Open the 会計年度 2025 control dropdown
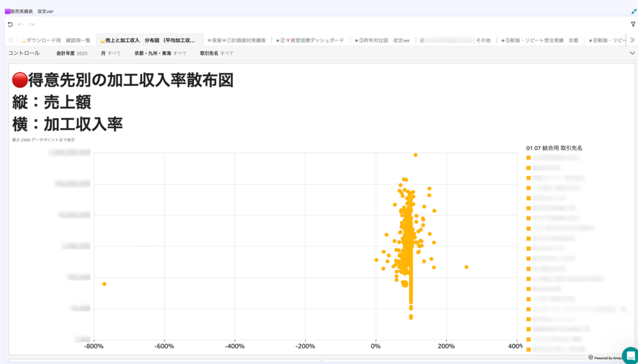The height and width of the screenshot is (364, 638). coord(72,54)
